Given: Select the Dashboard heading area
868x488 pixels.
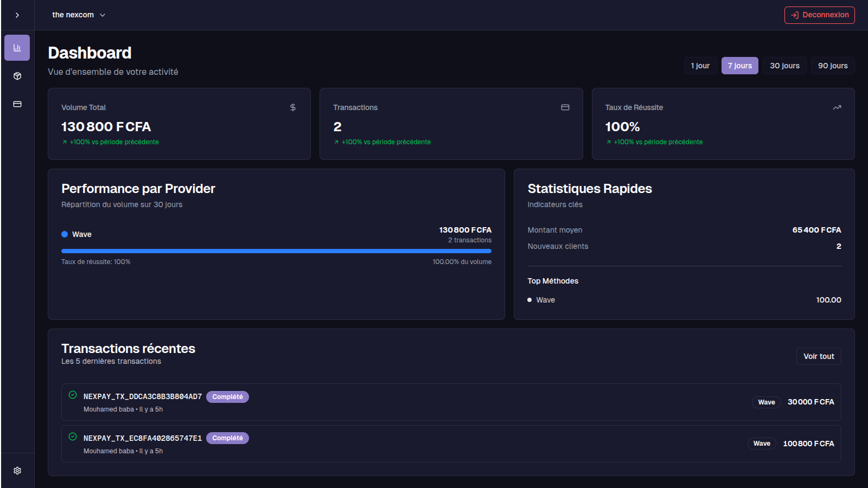Looking at the screenshot, I should pyautogui.click(x=90, y=53).
